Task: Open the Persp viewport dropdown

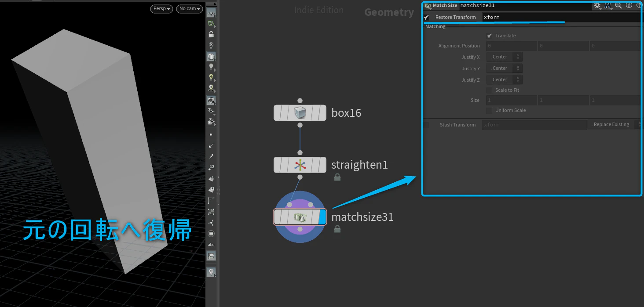Action: (161, 9)
